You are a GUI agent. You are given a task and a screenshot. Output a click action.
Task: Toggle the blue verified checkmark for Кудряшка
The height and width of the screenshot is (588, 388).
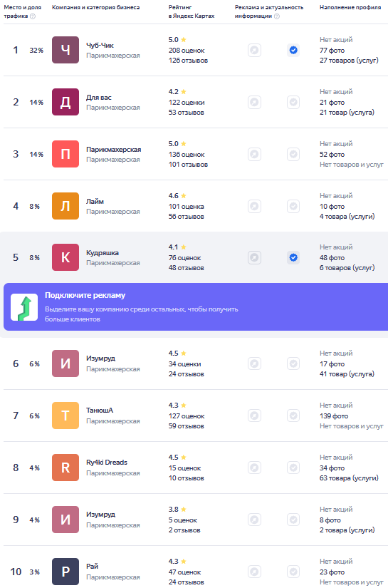click(293, 257)
